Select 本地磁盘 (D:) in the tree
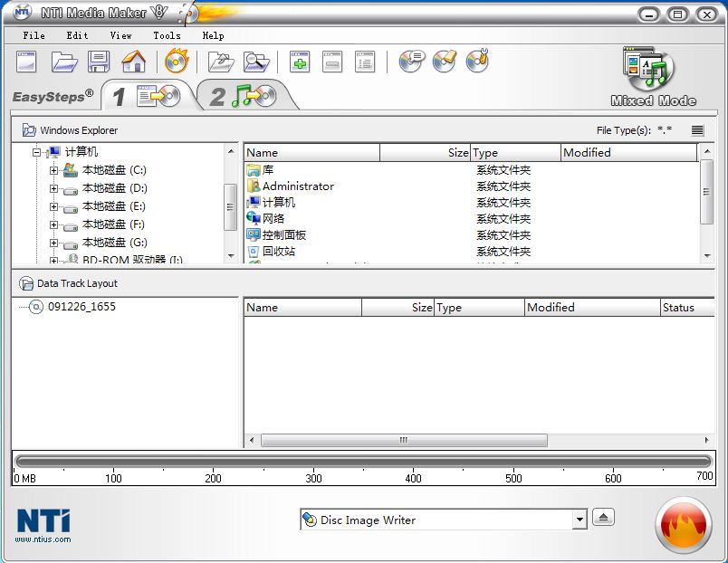728x563 pixels. point(115,188)
